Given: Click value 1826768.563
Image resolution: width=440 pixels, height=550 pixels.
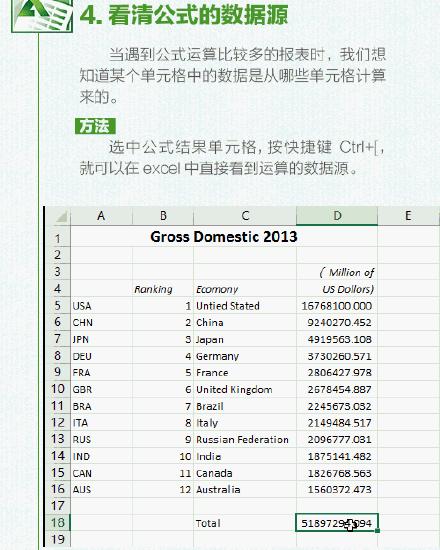Looking at the screenshot, I should 337,473.
